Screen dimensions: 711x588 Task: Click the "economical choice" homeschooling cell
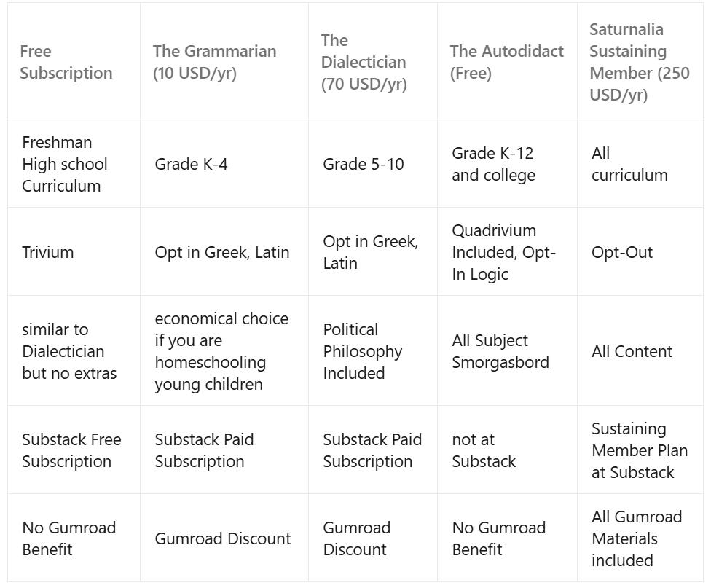[221, 351]
